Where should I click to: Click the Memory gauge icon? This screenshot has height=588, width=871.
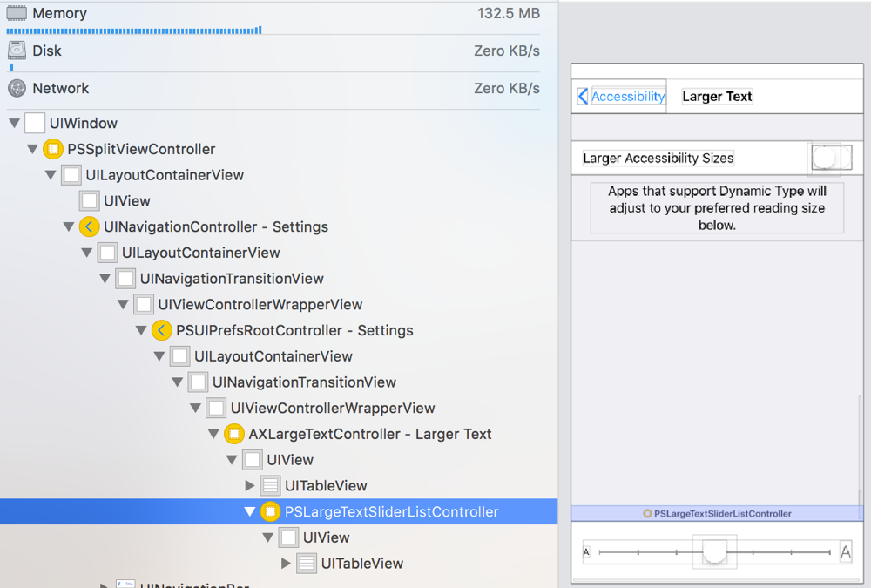[x=17, y=13]
